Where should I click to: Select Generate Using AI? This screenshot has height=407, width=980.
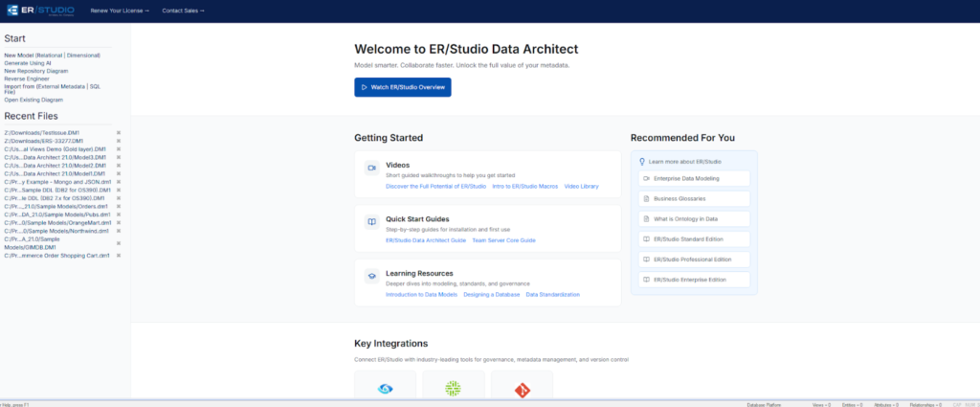tap(28, 63)
